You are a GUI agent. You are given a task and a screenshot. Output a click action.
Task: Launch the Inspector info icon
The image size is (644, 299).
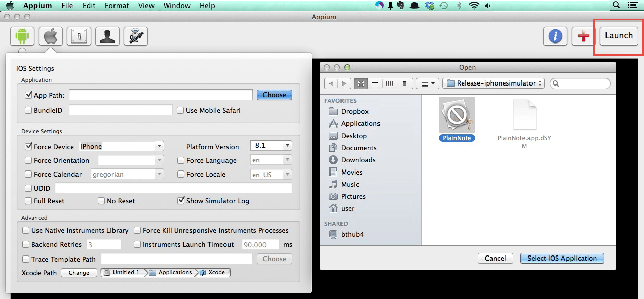click(555, 36)
